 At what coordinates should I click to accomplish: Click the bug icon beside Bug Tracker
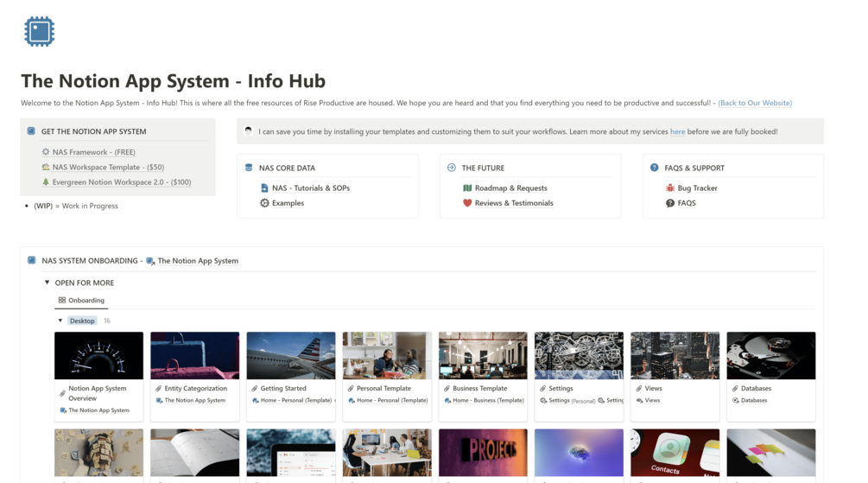click(x=670, y=187)
